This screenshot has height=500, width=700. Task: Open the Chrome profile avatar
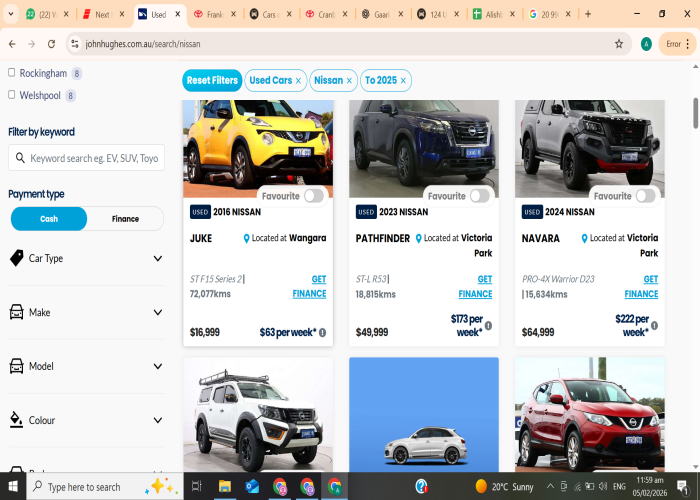coord(646,44)
